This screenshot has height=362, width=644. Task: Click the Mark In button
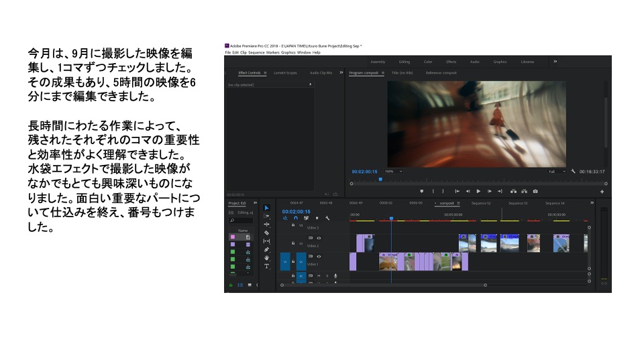(x=433, y=191)
